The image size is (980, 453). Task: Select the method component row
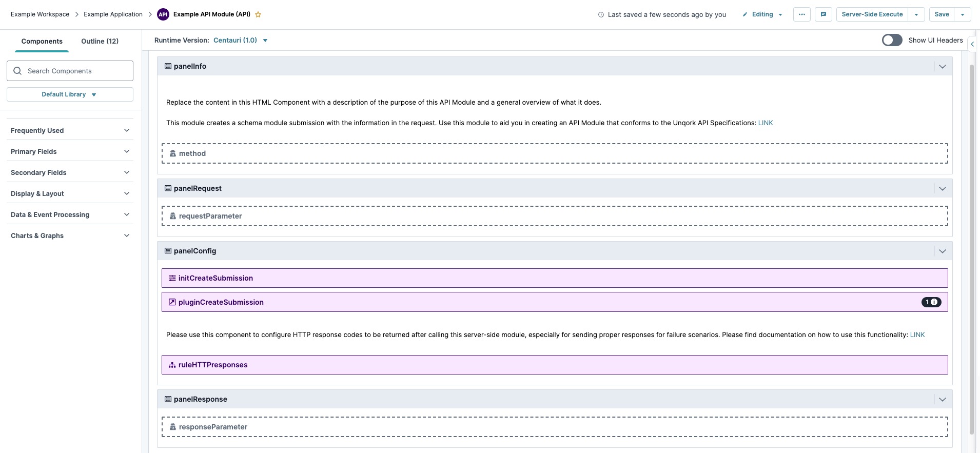(555, 153)
